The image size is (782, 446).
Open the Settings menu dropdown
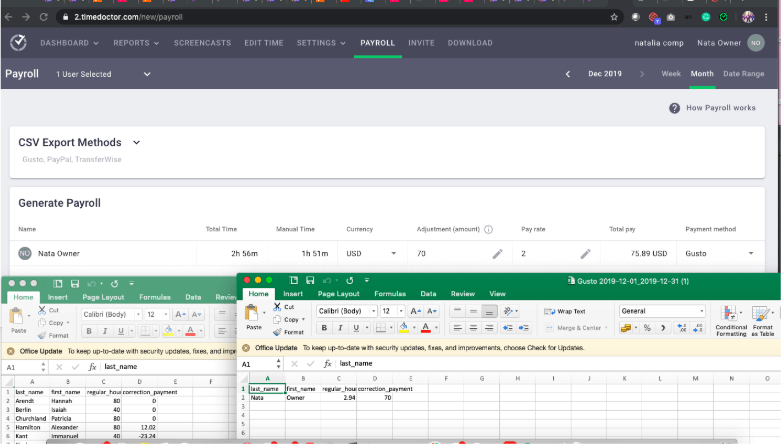pos(321,43)
